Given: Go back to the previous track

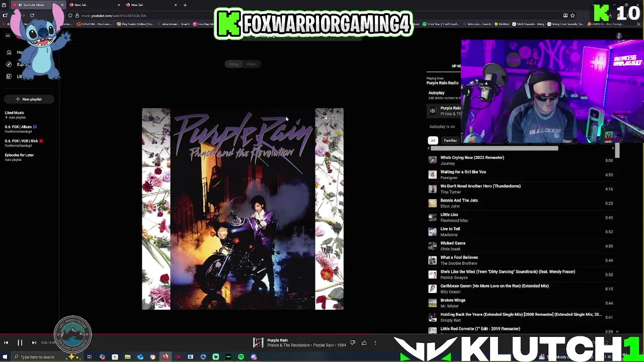Looking at the screenshot, I should (x=6, y=343).
